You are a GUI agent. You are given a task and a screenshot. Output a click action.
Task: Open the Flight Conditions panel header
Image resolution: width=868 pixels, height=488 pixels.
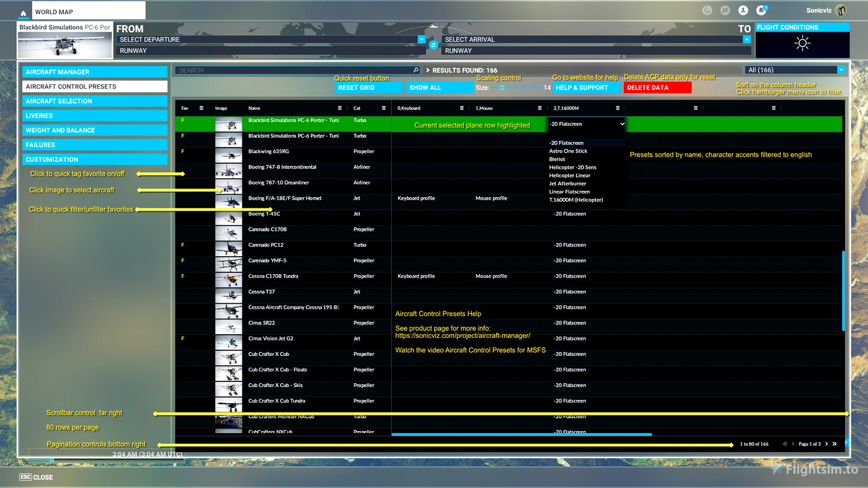(802, 27)
